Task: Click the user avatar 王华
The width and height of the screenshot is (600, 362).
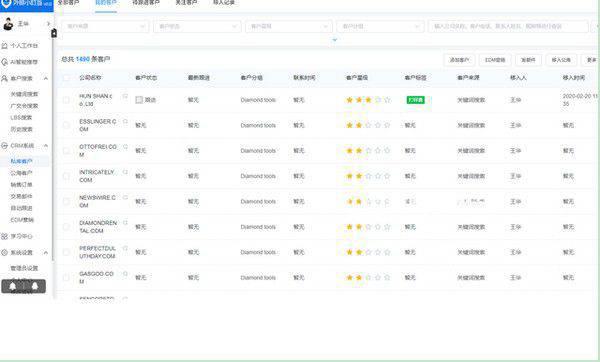Action: click(x=8, y=24)
